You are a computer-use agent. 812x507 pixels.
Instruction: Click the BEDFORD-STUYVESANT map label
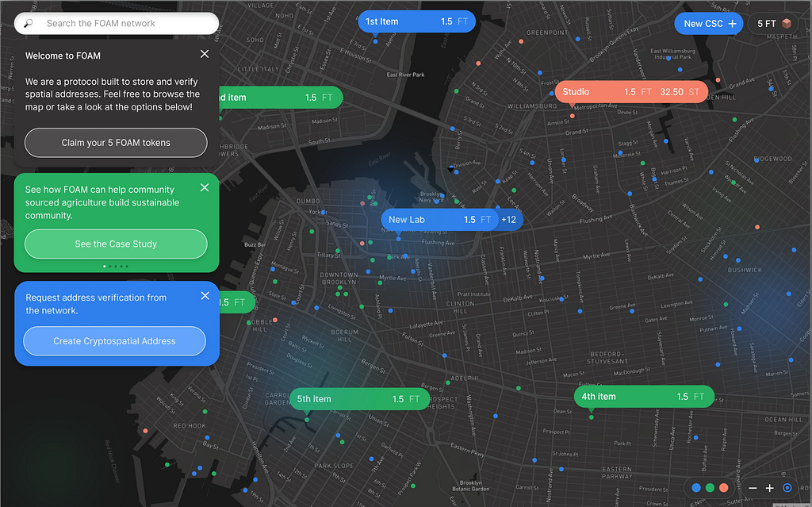point(608,358)
